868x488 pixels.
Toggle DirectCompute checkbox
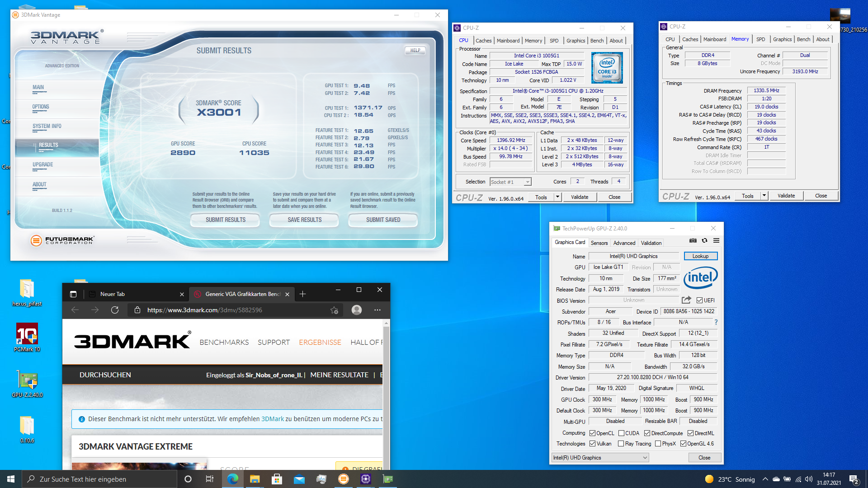[x=647, y=433]
